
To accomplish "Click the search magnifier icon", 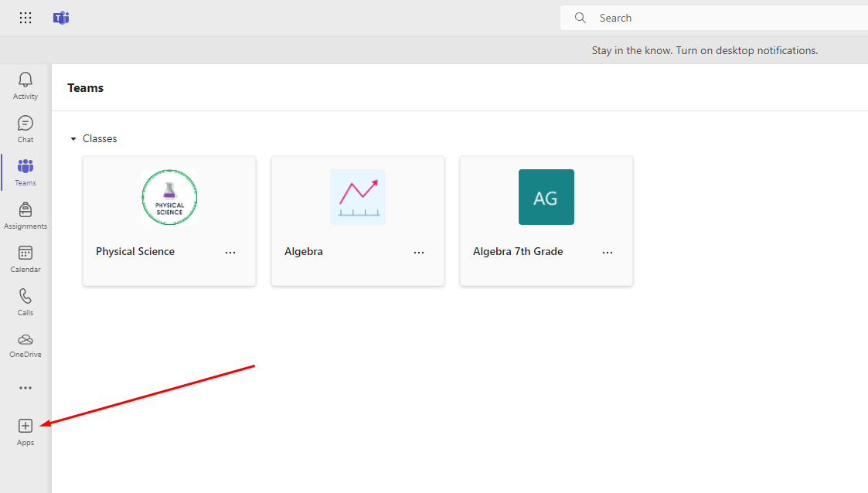I will (x=580, y=18).
